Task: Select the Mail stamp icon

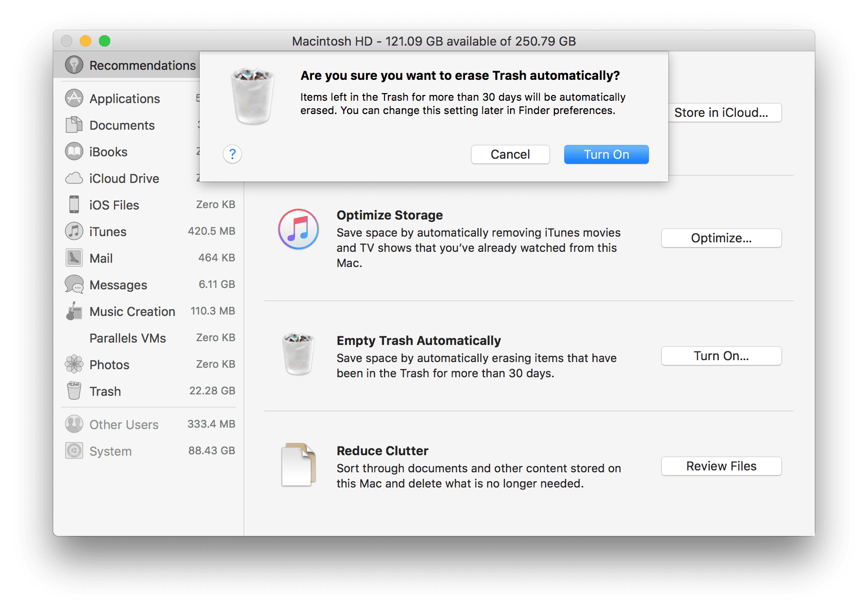Action: point(74,258)
